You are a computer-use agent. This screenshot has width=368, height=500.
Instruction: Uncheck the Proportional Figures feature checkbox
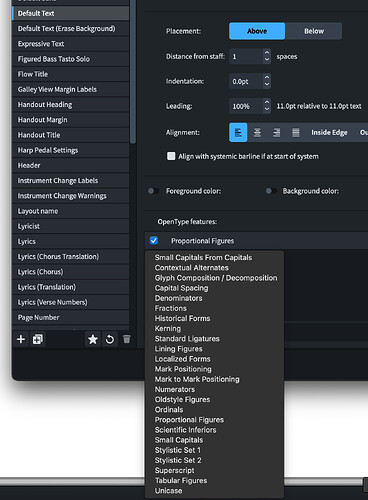point(154,240)
